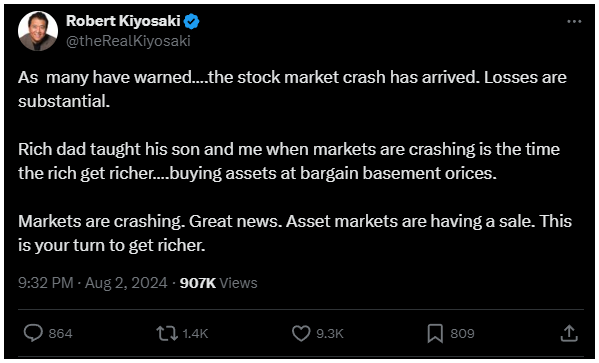This screenshot has height=363, width=599.
Task: Click the 'Markets are crashing. Great news' paragraph
Action: click(295, 233)
